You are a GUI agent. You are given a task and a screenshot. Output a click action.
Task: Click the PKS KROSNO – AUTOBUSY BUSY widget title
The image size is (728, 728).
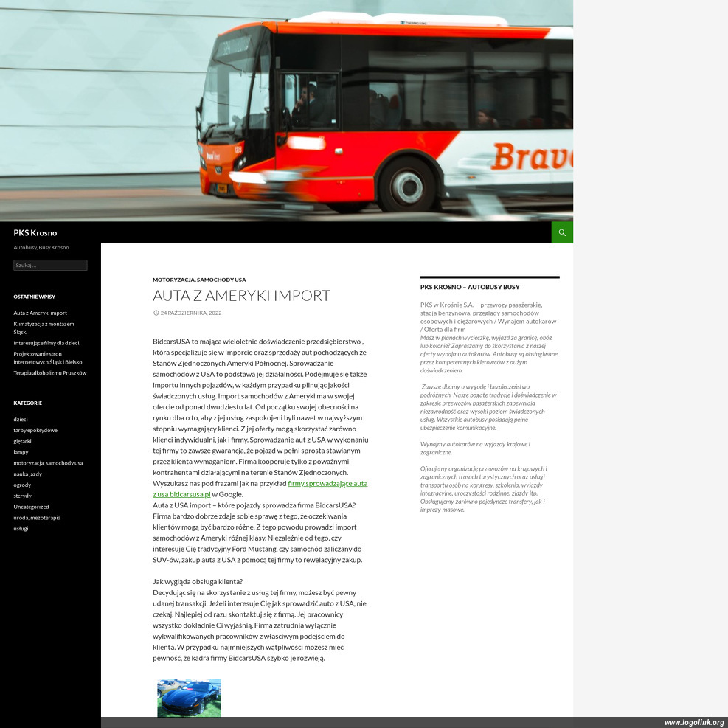(470, 287)
